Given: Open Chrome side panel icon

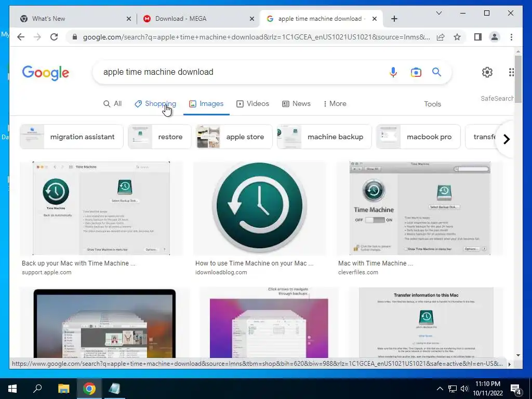Looking at the screenshot, I should [478, 37].
